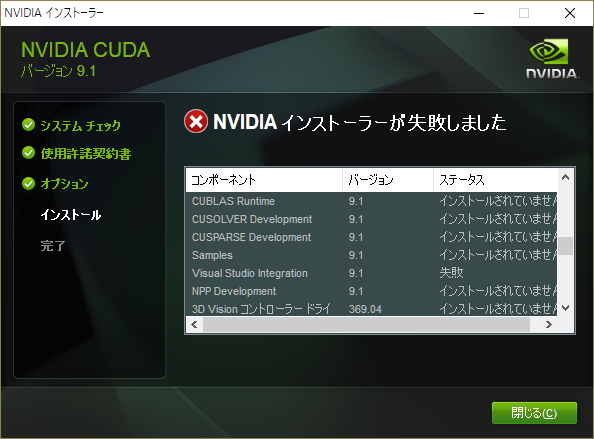
Task: Click the バージョン 9.1 subtitle
Action: pyautogui.click(x=58, y=71)
